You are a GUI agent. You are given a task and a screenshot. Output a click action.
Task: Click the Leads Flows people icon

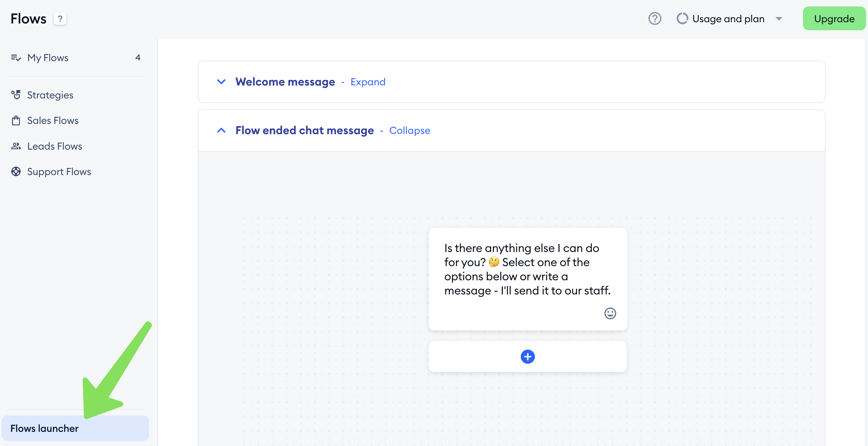tap(16, 146)
